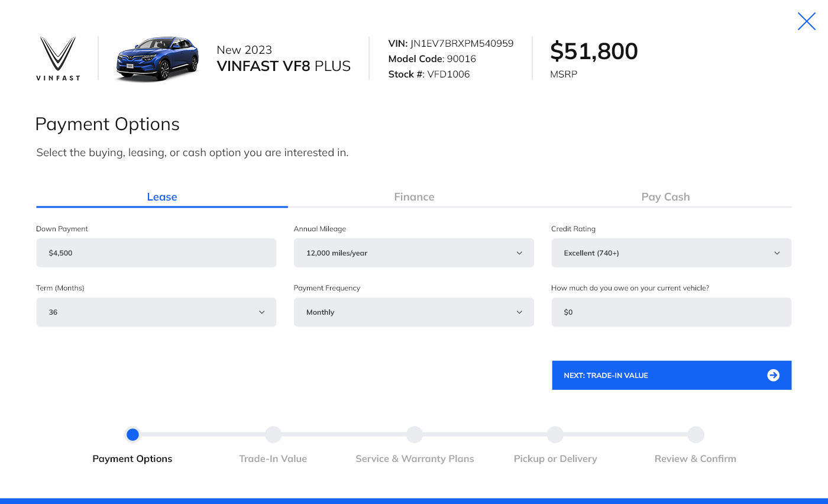Click the VINFAST VF8 PLUS model name

(284, 66)
